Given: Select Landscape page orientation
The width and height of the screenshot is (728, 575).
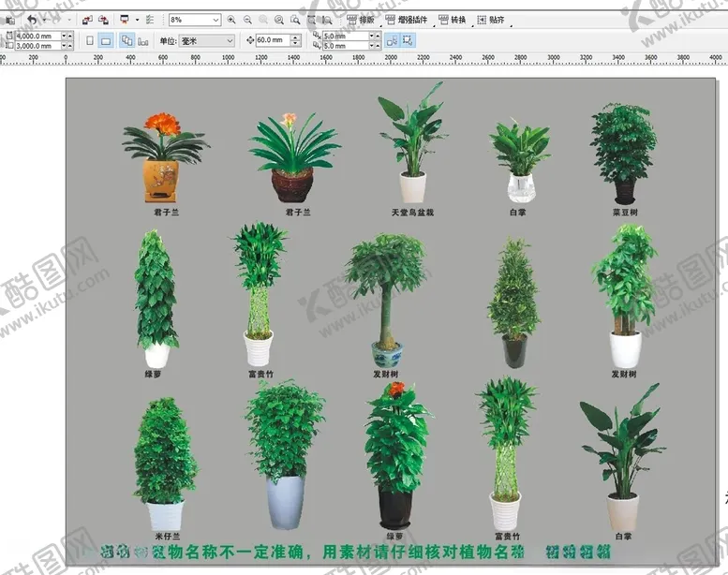Looking at the screenshot, I should click(106, 41).
